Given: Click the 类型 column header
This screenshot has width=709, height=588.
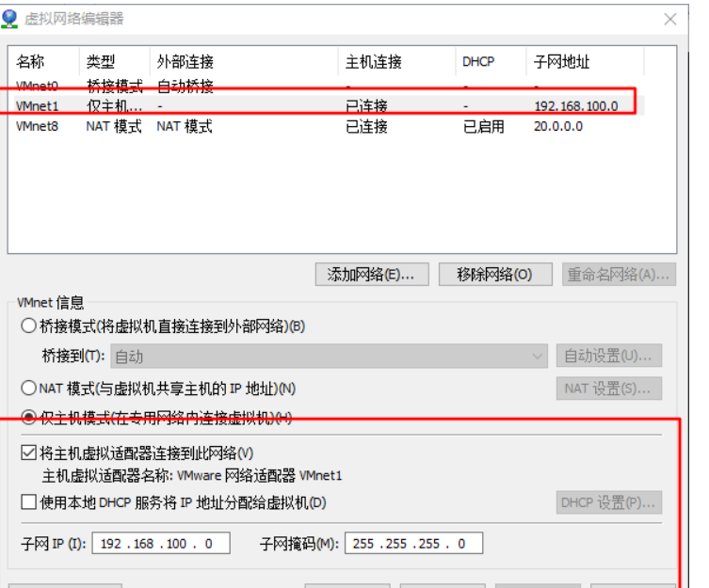Looking at the screenshot, I should coord(114,61).
